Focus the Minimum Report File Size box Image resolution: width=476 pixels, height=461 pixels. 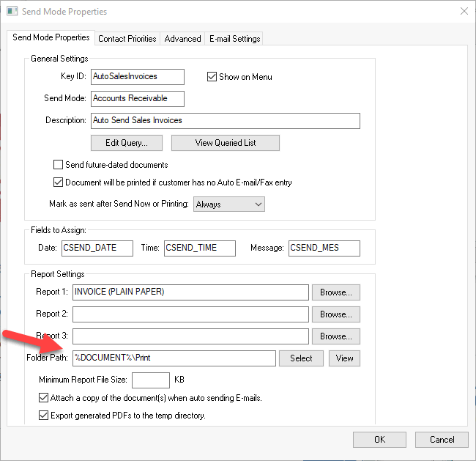point(150,380)
